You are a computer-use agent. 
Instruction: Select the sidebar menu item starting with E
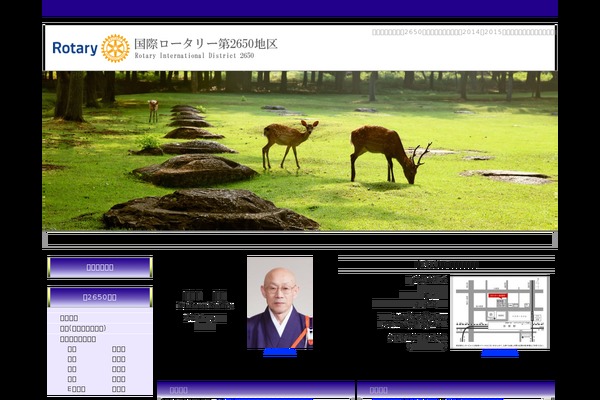76,388
